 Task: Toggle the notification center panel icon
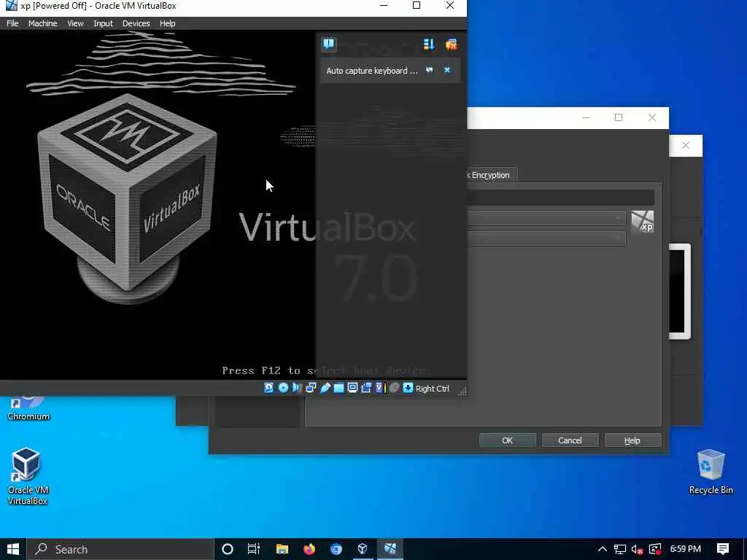pyautogui.click(x=328, y=44)
